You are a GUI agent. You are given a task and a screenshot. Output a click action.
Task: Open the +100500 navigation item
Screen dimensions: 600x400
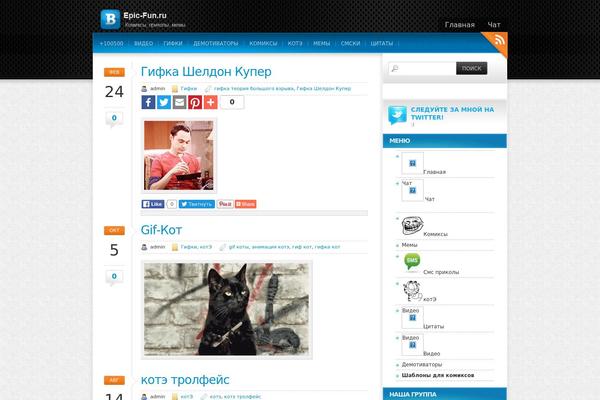coord(111,44)
